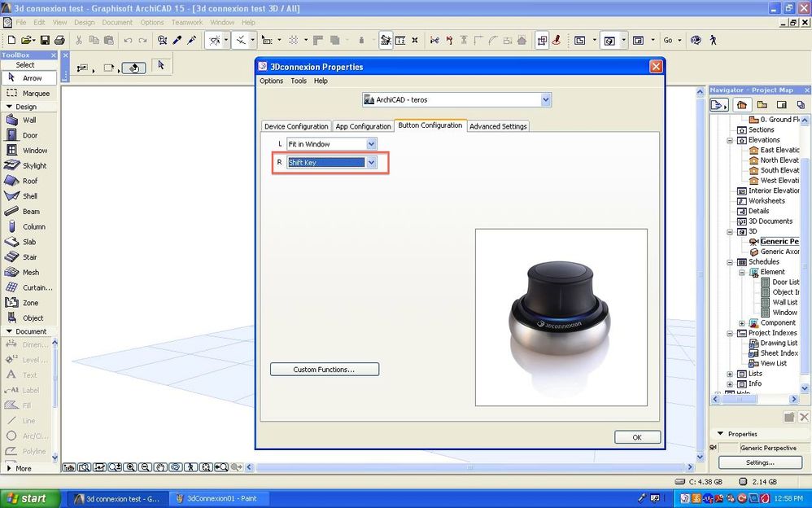Screen dimensions: 812x508
Task: Click the New document icon in ArchiCAD toolbar
Action: pos(11,40)
